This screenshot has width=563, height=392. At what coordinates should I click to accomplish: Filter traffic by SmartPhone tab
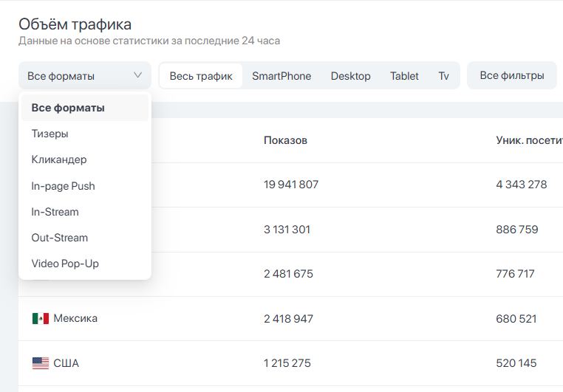(x=281, y=76)
